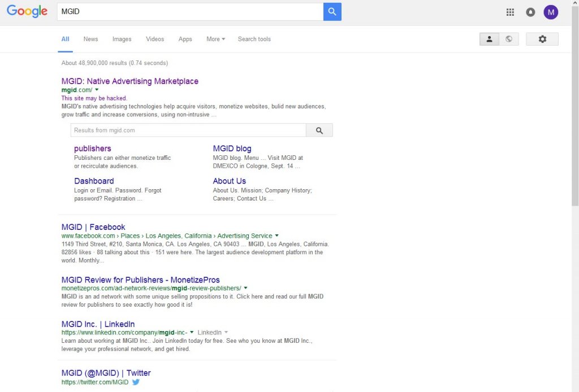Screen dimensions: 579x392
Task: Open the account avatar M
Action: (551, 12)
